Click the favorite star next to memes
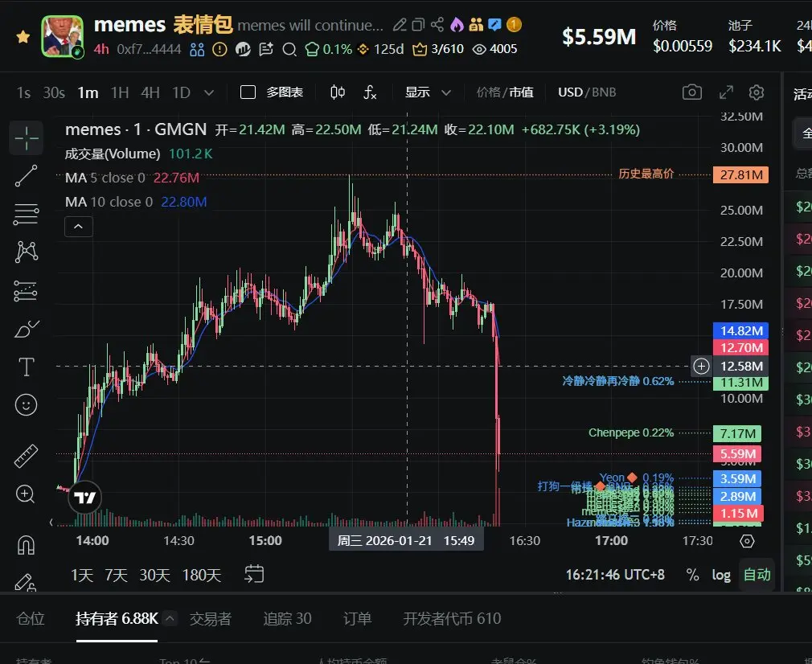This screenshot has width=812, height=664. [x=23, y=37]
